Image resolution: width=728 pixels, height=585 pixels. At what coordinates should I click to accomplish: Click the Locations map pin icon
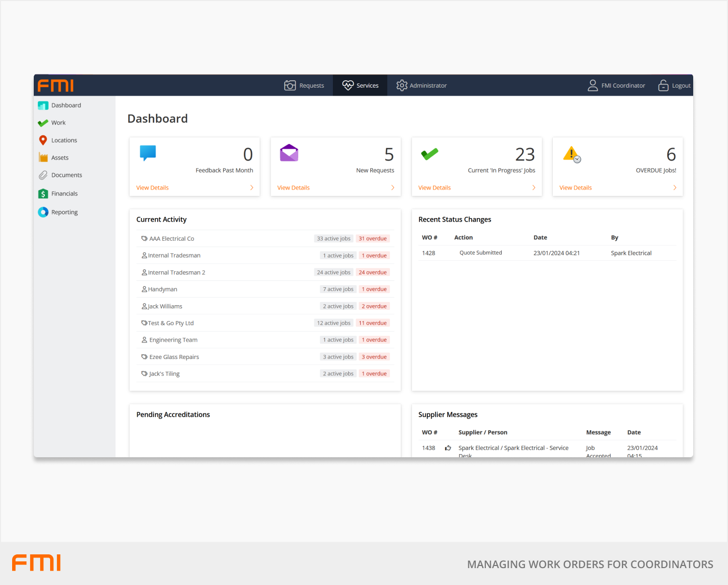coord(43,140)
